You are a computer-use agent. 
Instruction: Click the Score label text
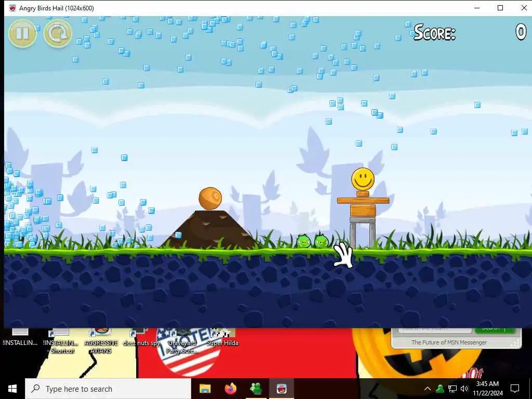coord(435,33)
